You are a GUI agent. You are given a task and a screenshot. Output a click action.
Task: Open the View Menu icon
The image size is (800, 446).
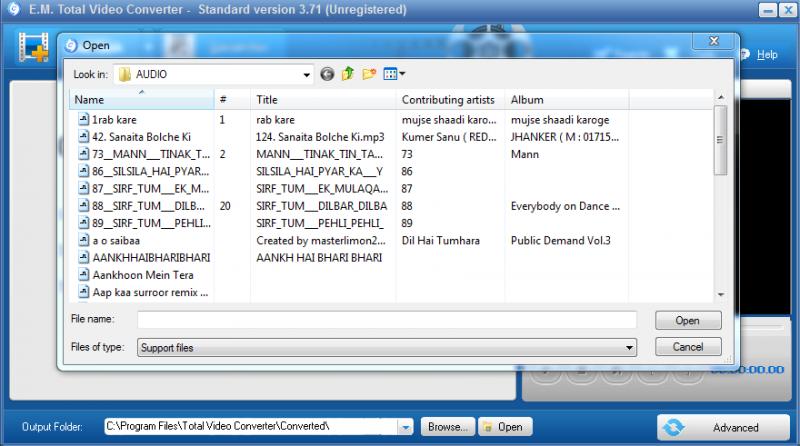(x=394, y=74)
